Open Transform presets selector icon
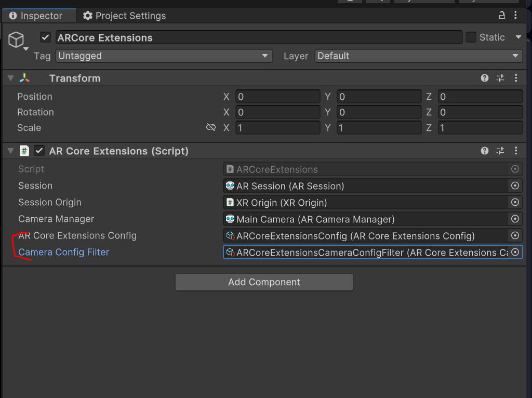This screenshot has height=398, width=532. tap(500, 78)
